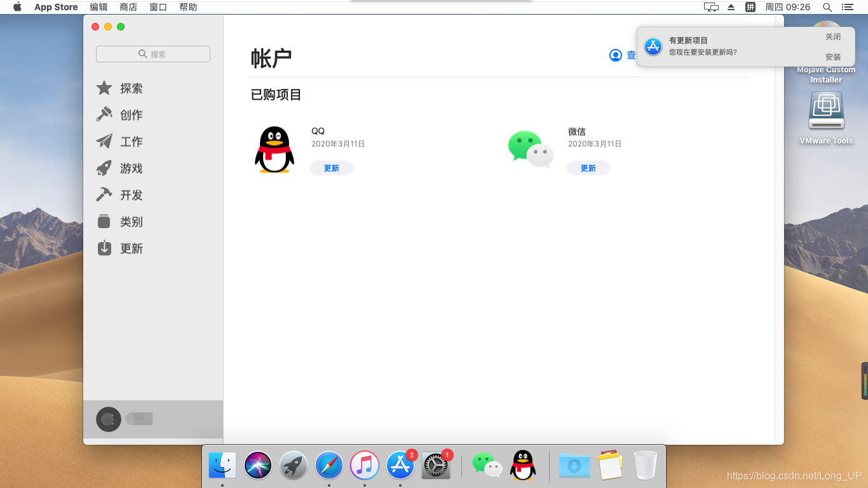The width and height of the screenshot is (868, 488).
Task: Zoom the App Store window with green button
Action: 121,27
